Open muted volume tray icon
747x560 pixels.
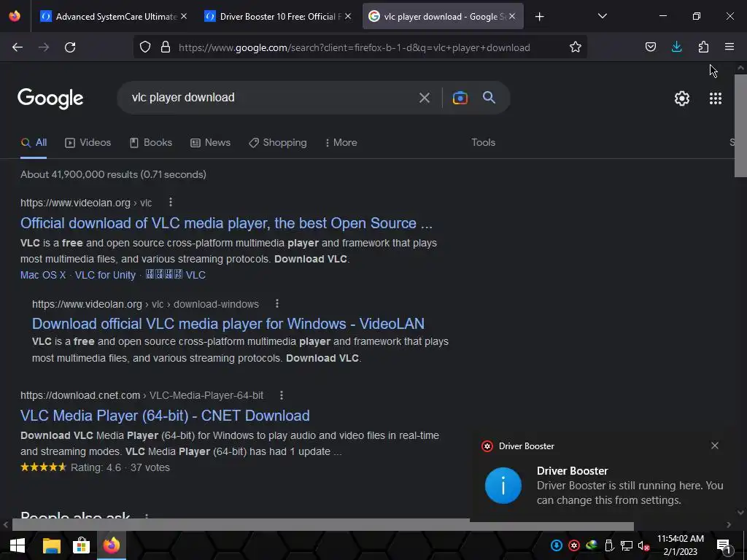643,545
